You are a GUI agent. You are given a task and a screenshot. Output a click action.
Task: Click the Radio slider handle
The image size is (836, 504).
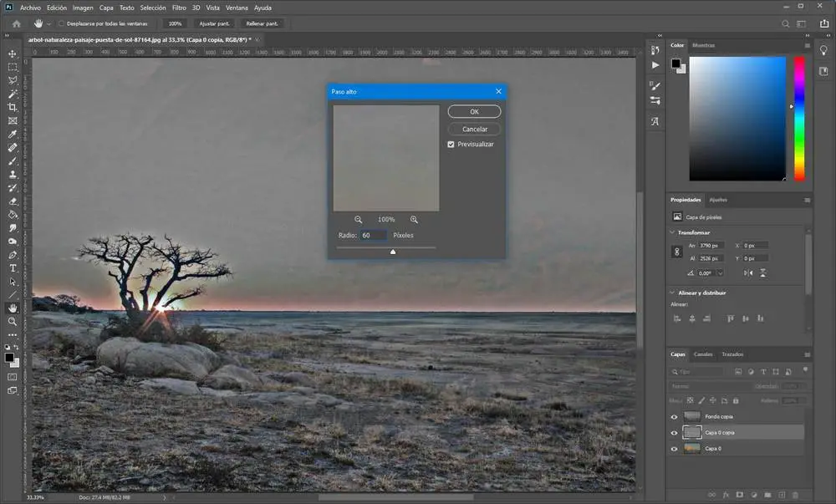coord(393,251)
